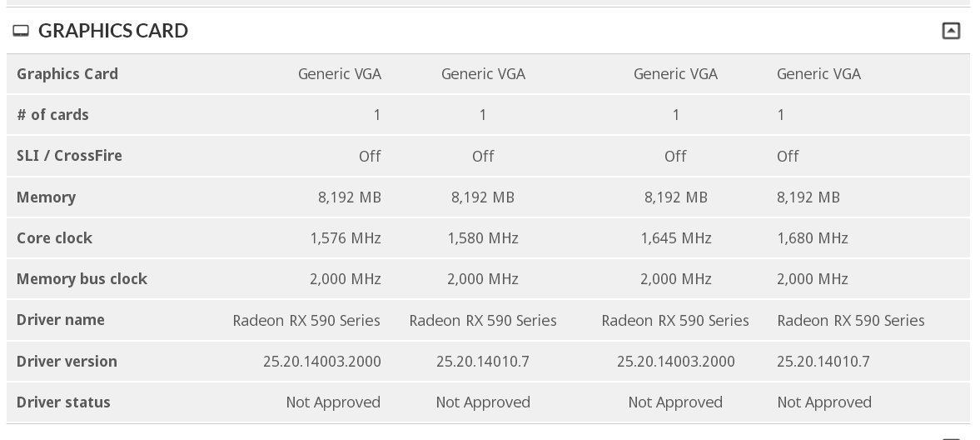Click the first column's 25.20.14003.2000 driver version
The width and height of the screenshot is (980, 440).
321,362
